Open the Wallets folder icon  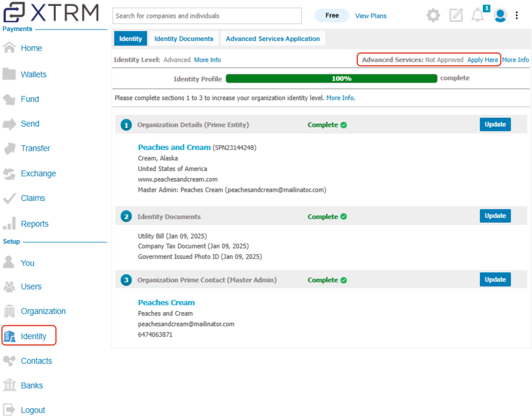(x=9, y=74)
